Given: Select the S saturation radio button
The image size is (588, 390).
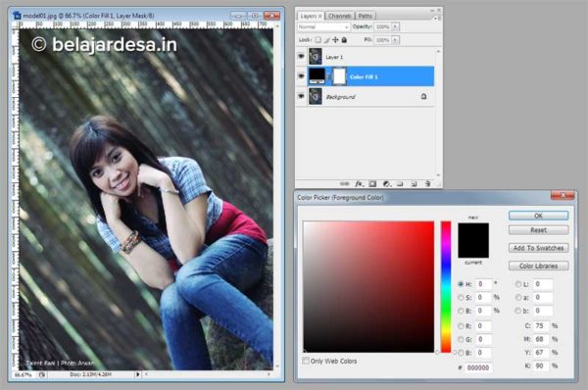Looking at the screenshot, I should (461, 297).
